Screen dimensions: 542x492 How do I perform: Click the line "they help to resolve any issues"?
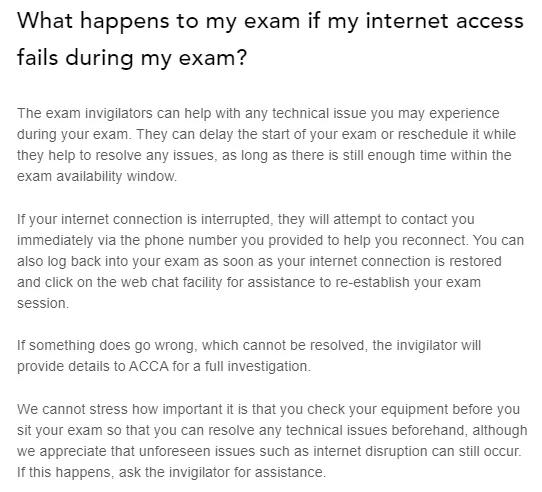[x=264, y=156]
